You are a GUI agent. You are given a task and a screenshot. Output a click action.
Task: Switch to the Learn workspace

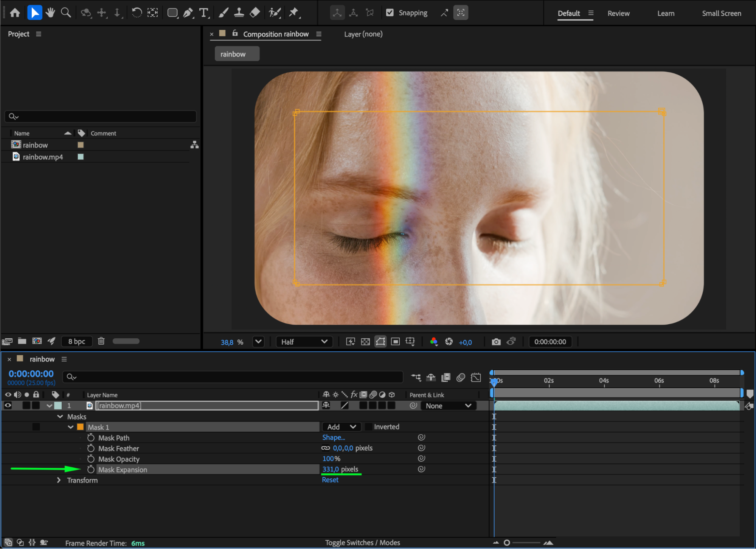666,13
